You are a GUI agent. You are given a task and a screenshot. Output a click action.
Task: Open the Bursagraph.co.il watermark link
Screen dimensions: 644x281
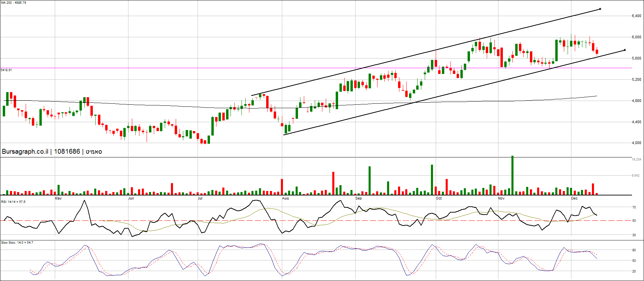[25, 152]
